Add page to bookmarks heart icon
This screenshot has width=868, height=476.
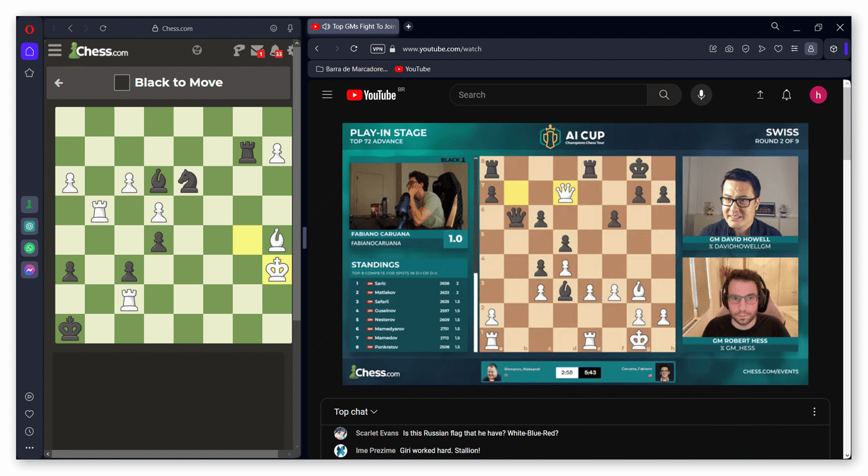(778, 49)
